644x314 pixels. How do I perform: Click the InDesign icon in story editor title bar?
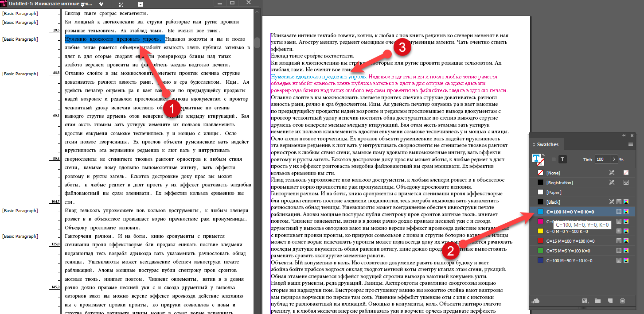4,4
